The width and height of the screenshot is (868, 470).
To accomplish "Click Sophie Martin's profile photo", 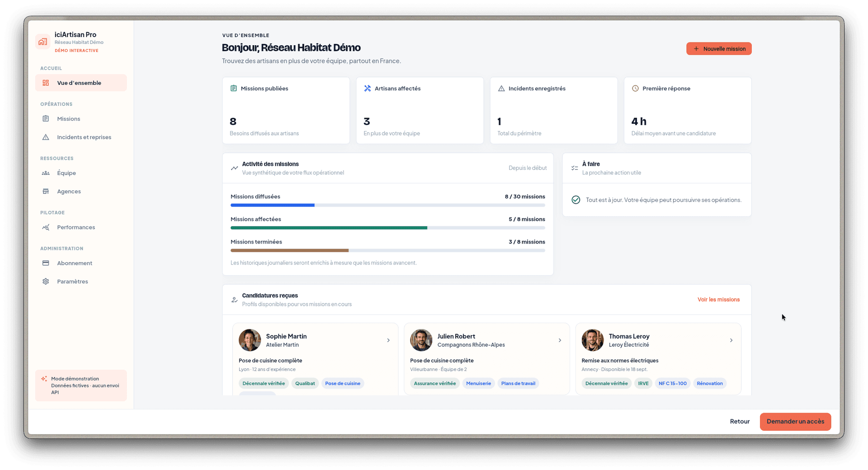I will click(250, 340).
